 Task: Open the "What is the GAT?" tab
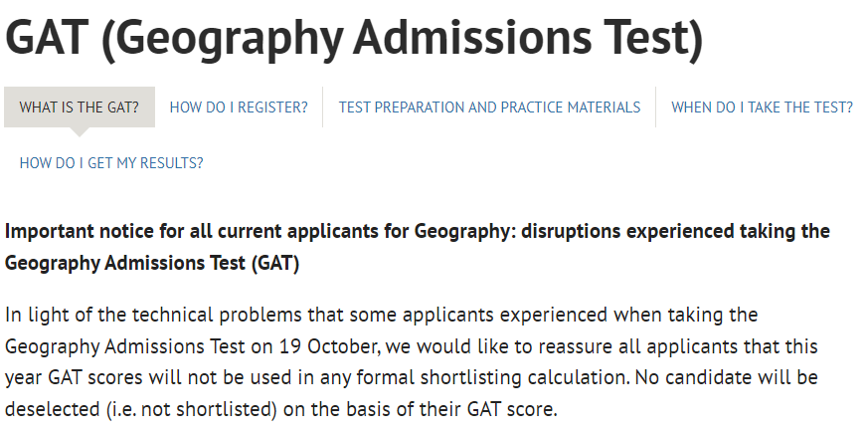pos(80,108)
